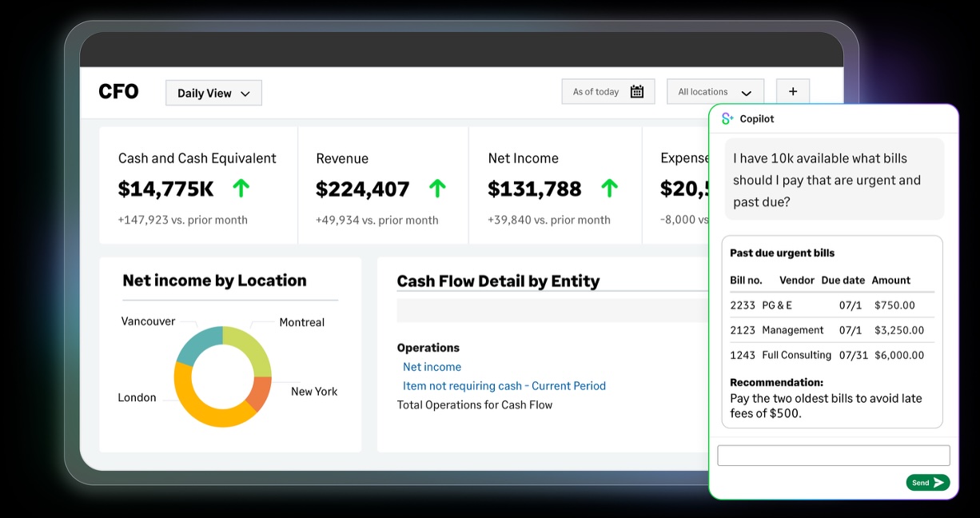
Task: Open the Daily View dropdown
Action: click(213, 93)
